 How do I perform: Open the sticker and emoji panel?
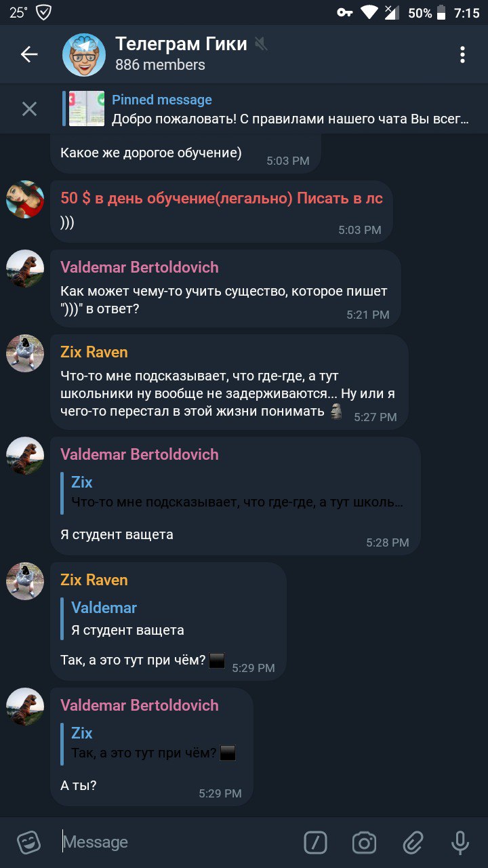coord(28,842)
